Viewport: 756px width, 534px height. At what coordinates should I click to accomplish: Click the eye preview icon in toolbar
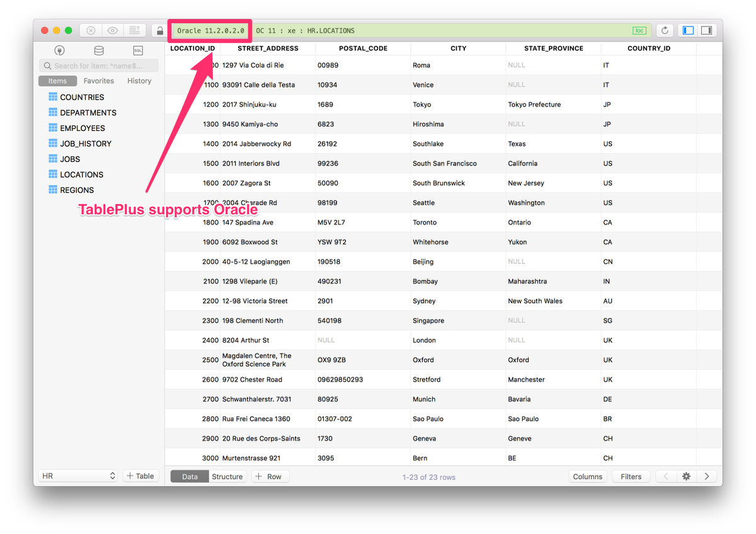(x=112, y=30)
